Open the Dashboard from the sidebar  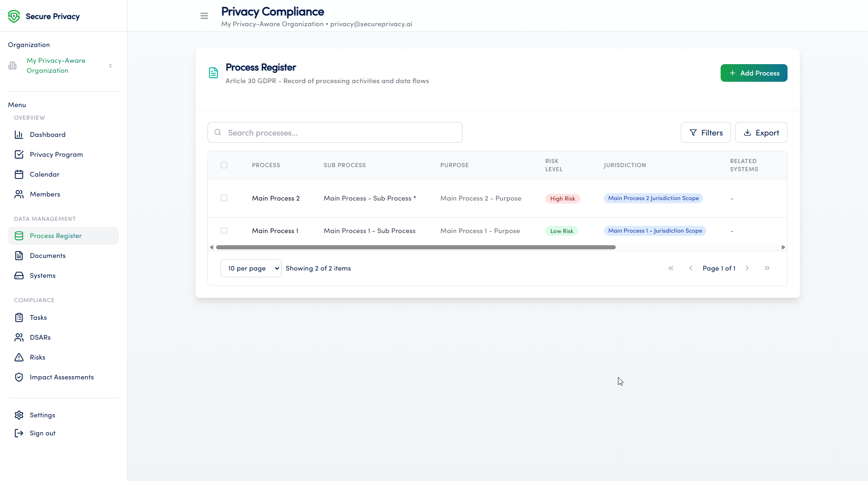pyautogui.click(x=47, y=134)
